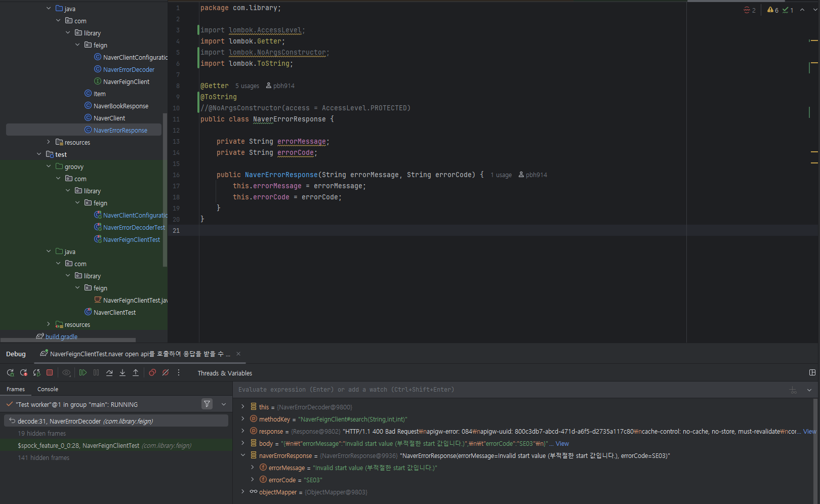Rerun failed tests in the debugger
The height and width of the screenshot is (504, 820).
[23, 373]
